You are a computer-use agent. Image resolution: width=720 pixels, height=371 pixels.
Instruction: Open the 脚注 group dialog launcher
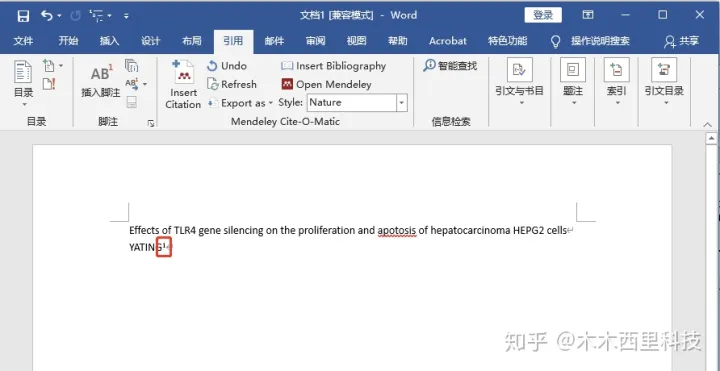[151, 123]
